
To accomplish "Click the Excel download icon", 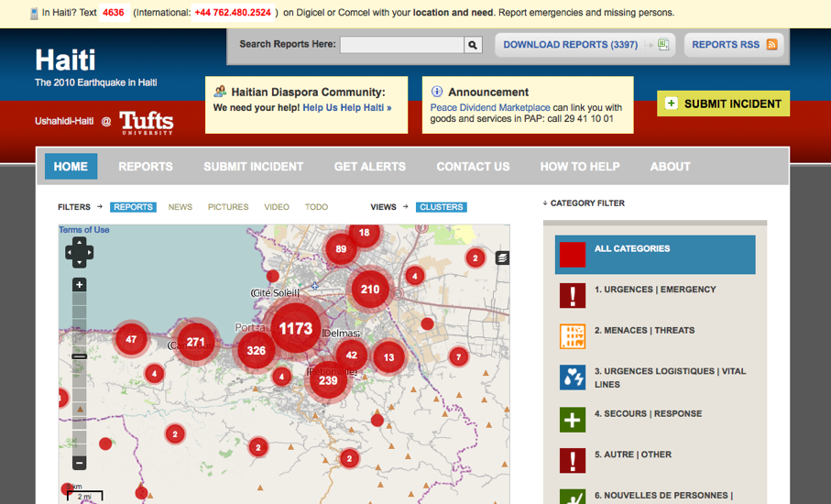I will click(x=663, y=45).
